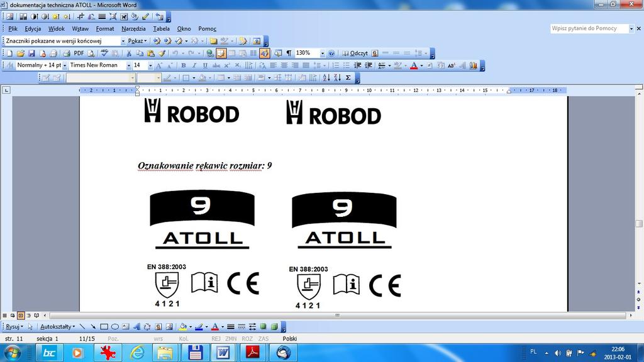Select the Arrow drawing tool
This screenshot has height=362, width=644.
(x=93, y=327)
